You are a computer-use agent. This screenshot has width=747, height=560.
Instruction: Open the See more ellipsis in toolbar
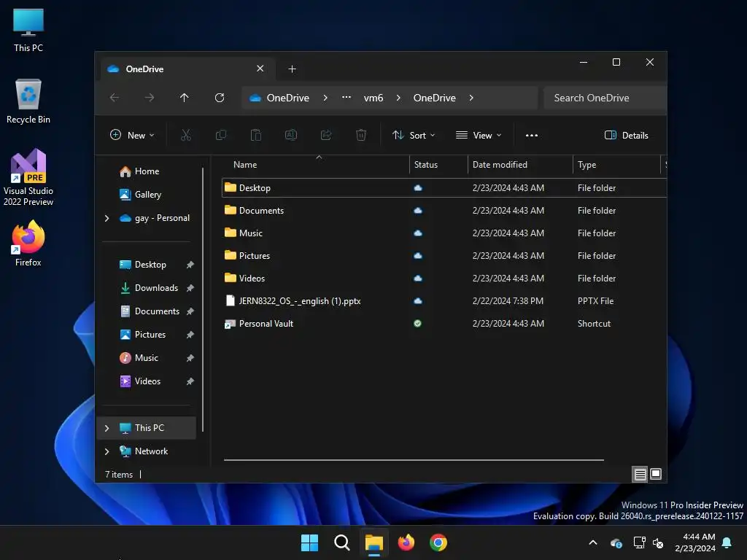532,135
